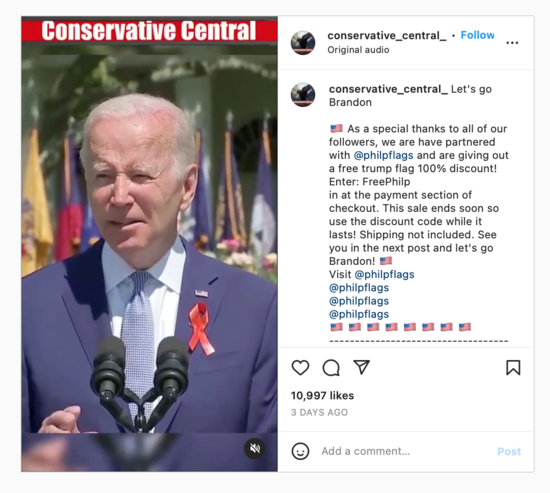Click header profile avatar
The height and width of the screenshot is (493, 550).
(303, 43)
